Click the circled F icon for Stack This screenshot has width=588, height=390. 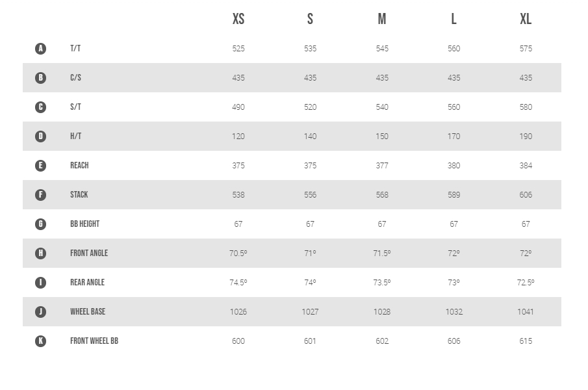(x=40, y=194)
